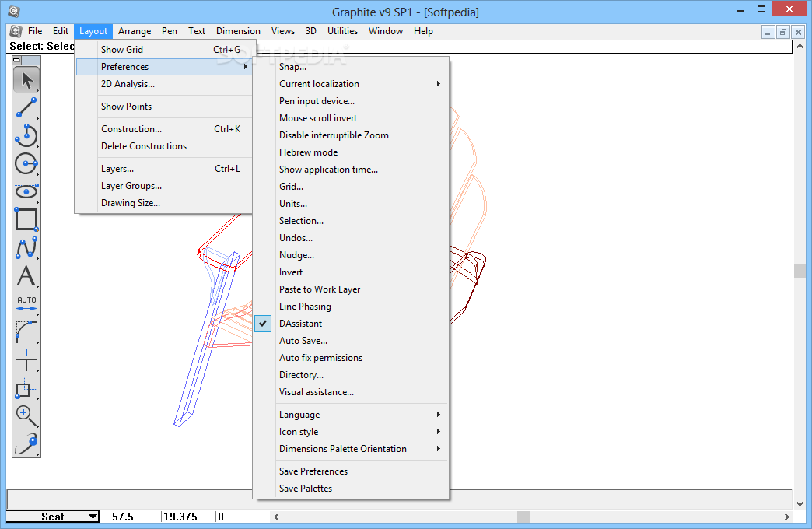Select the AUTO dimension tool
Screen dimensions: 812x529
click(x=26, y=304)
